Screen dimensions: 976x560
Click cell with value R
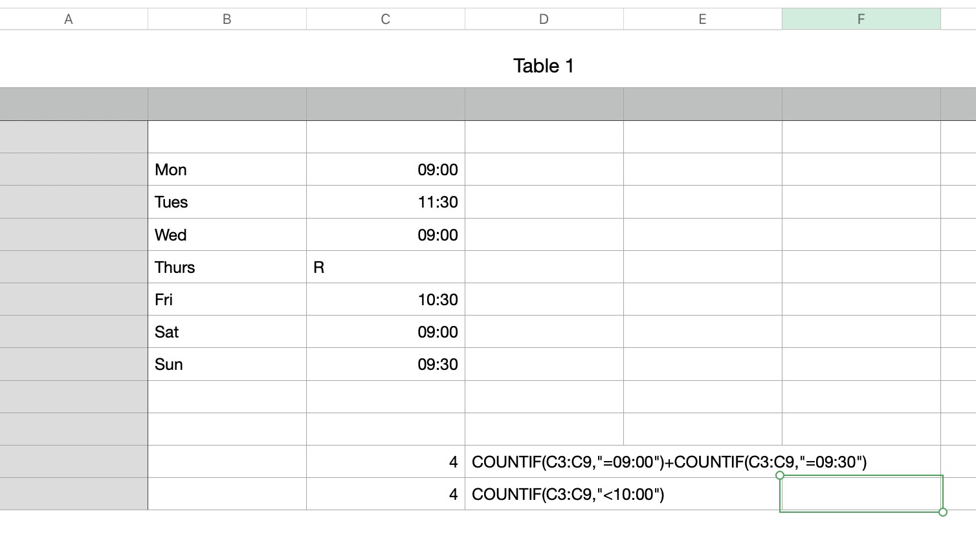coord(386,267)
